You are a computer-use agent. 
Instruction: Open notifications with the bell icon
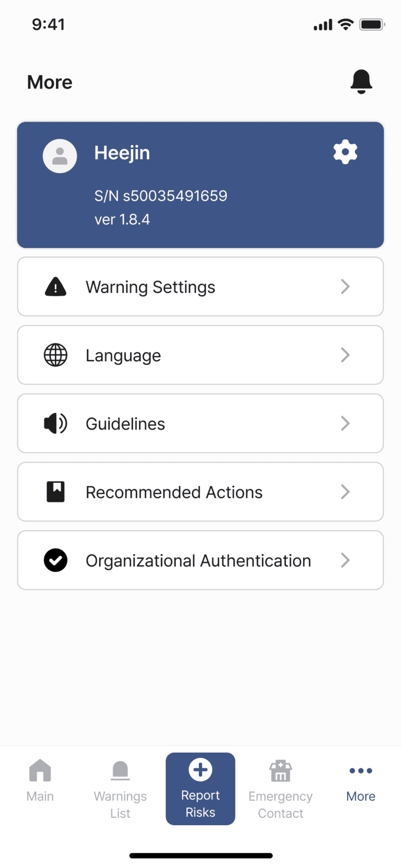[361, 81]
